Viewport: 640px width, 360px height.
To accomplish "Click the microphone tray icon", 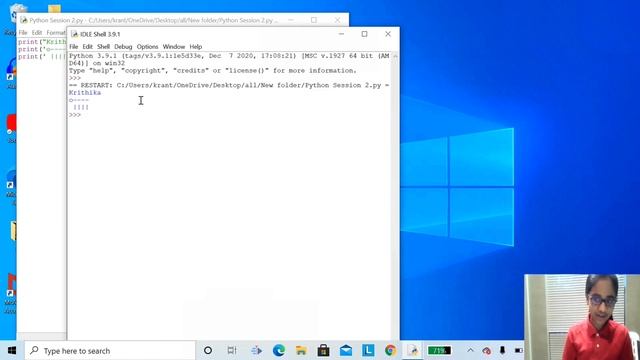I will [x=502, y=350].
